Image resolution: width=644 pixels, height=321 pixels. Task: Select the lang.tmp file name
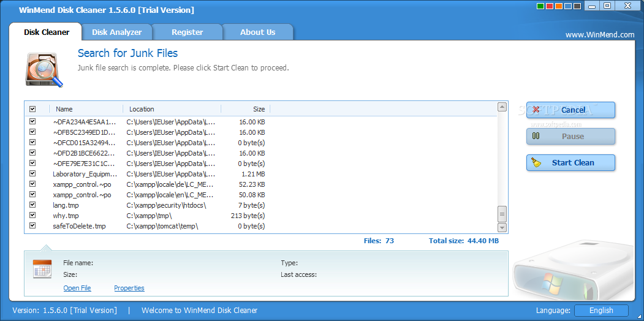(66, 205)
